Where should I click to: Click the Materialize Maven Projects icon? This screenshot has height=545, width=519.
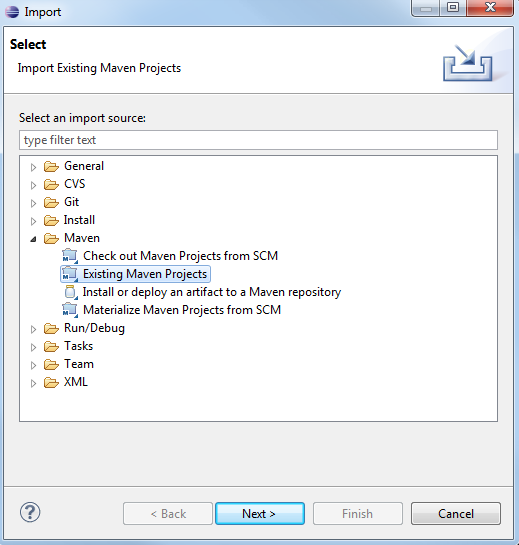[x=70, y=310]
